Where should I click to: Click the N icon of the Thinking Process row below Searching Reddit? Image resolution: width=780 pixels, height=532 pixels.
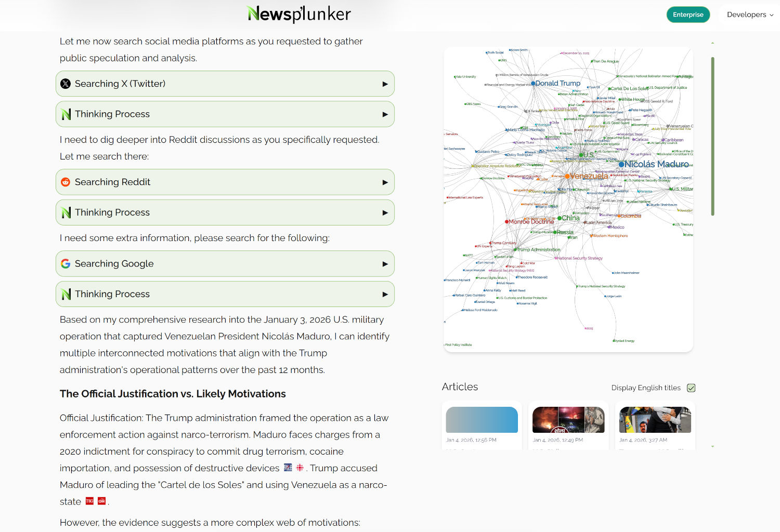[x=66, y=212]
